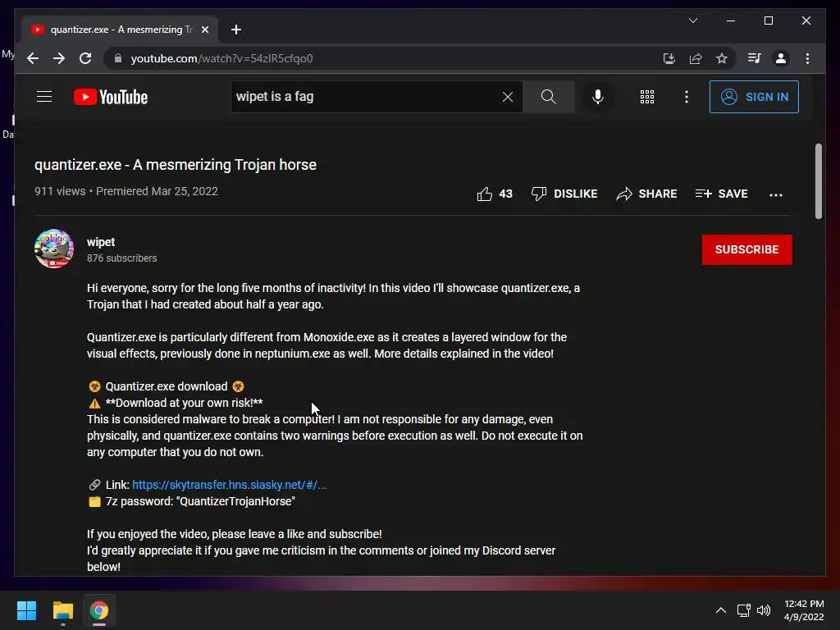Close the quantizer.exe tab
Image resolution: width=840 pixels, height=630 pixels.
click(x=204, y=30)
